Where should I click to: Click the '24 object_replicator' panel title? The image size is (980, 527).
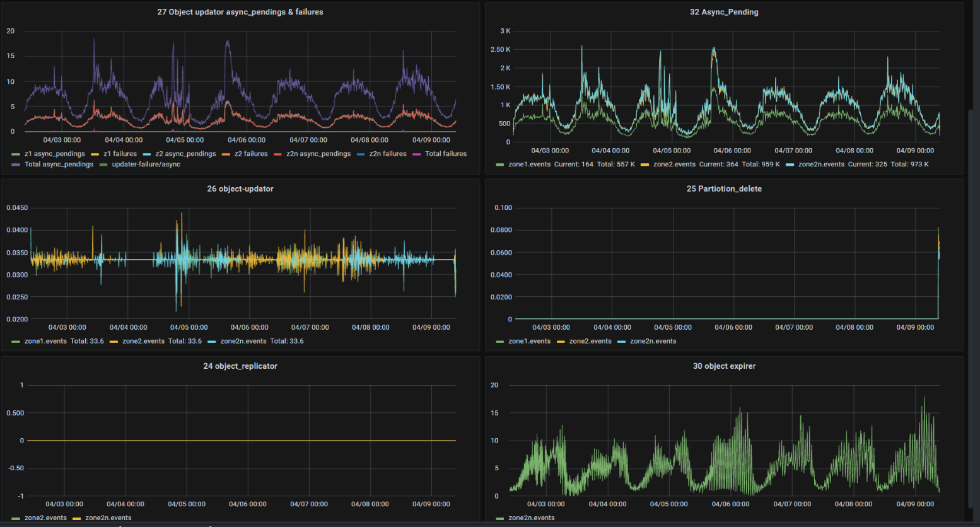(x=240, y=366)
